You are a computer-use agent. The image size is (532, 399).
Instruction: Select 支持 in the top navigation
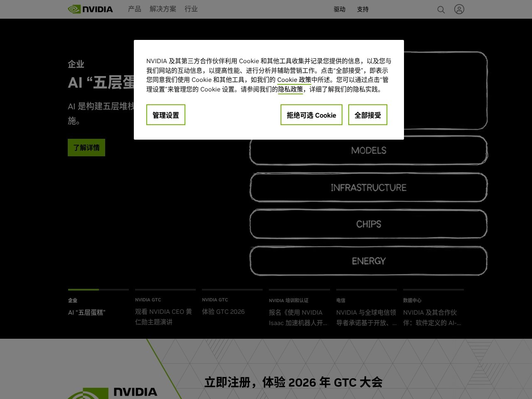pos(362,9)
